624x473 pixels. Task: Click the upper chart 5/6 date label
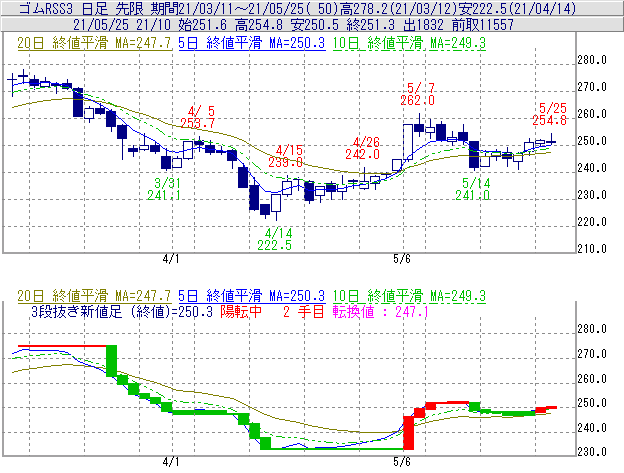(x=402, y=259)
